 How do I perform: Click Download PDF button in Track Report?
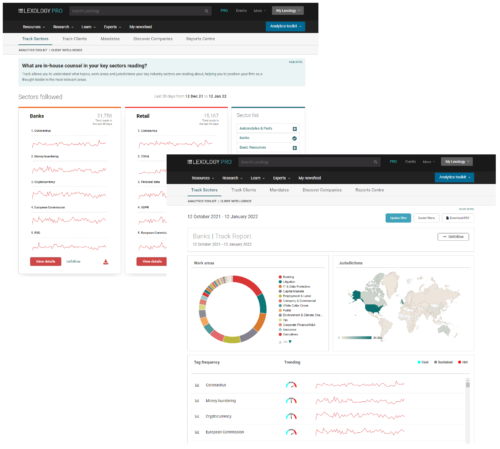pos(458,218)
